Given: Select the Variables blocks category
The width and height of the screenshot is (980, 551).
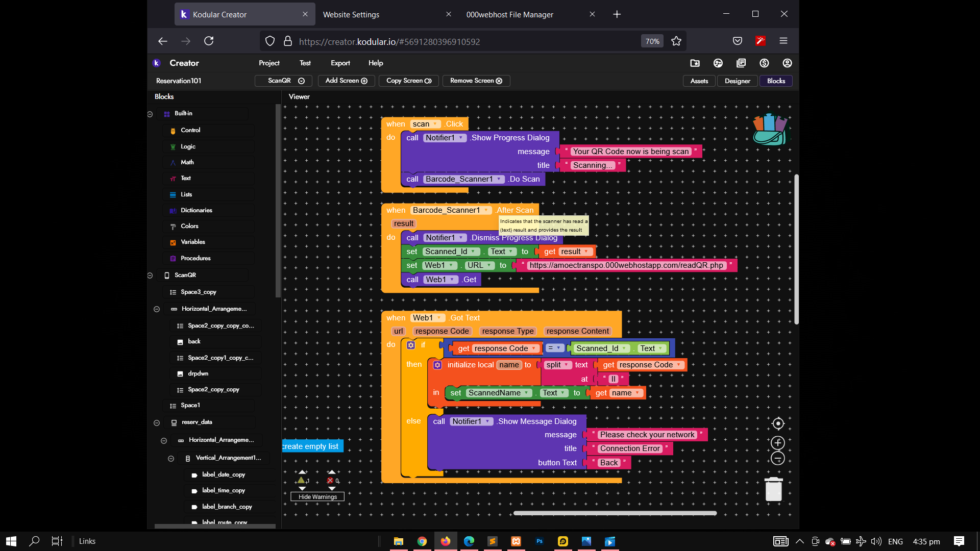Looking at the screenshot, I should coord(192,242).
